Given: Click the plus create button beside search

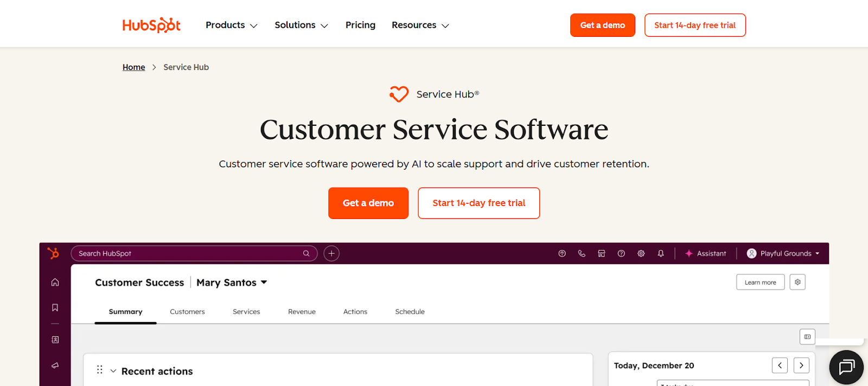Looking at the screenshot, I should [x=331, y=253].
